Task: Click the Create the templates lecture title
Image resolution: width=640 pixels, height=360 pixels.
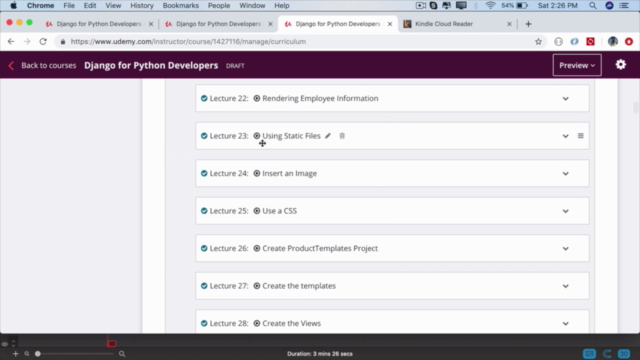Action: point(299,286)
